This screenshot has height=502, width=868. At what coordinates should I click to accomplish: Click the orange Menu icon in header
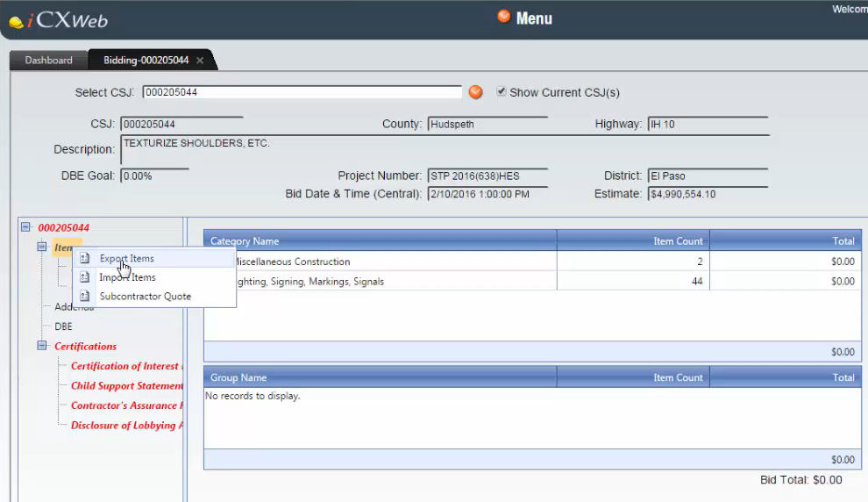[503, 16]
